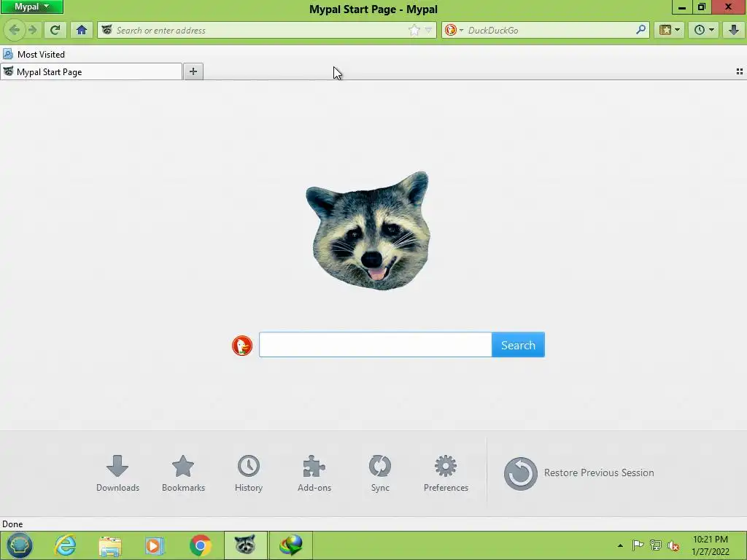Open the DuckDuckGo search engine selector
Screen dimensions: 747x560
click(454, 30)
